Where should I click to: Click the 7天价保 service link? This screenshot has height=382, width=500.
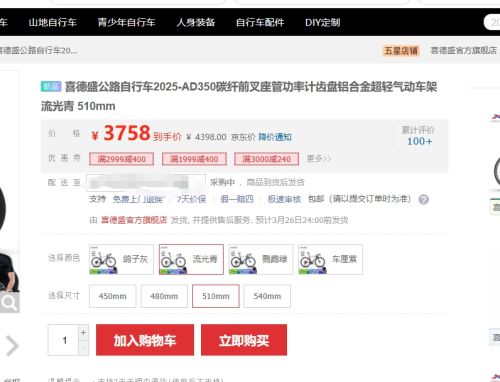[x=191, y=199]
